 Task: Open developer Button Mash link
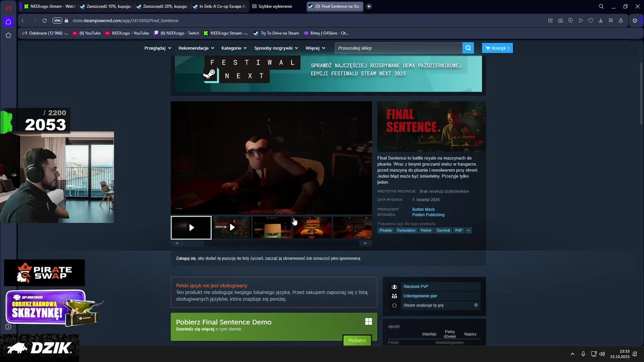[x=423, y=209]
